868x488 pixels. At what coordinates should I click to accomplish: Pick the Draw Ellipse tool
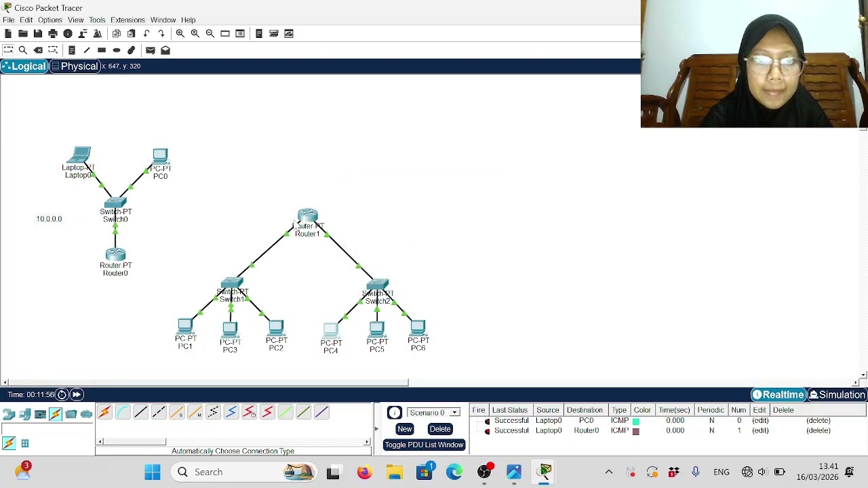coord(117,50)
